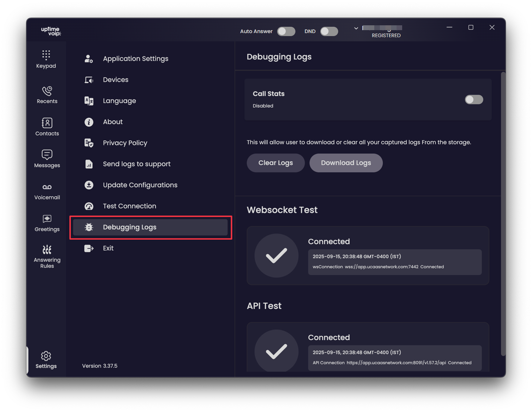Screen dimensions: 532x412
Task: Open Voicemail from the sidebar
Action: point(47,187)
